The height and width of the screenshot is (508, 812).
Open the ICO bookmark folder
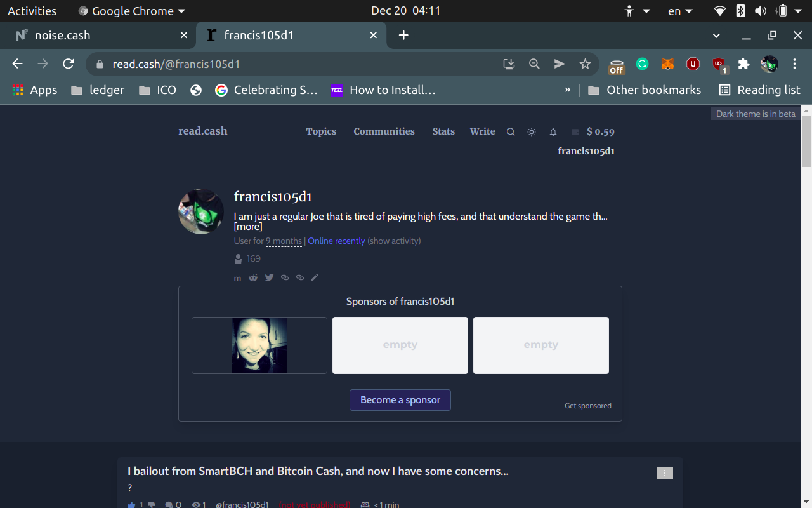pos(157,90)
